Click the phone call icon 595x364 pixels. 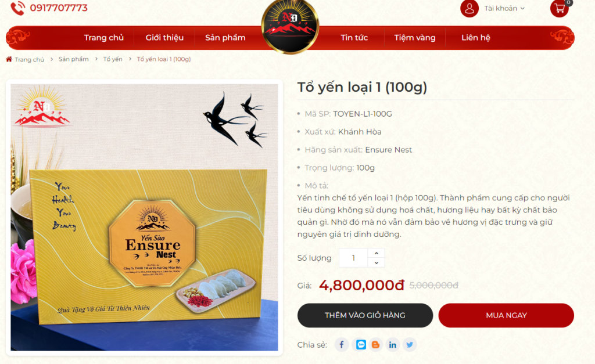click(x=17, y=8)
